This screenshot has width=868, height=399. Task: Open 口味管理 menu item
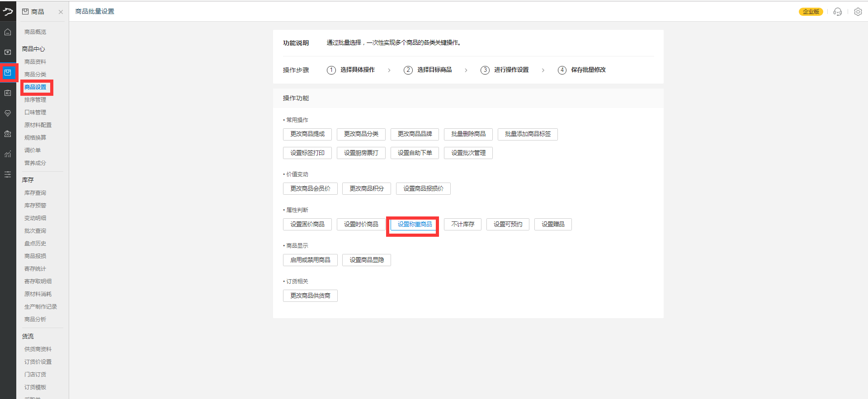pyautogui.click(x=35, y=113)
